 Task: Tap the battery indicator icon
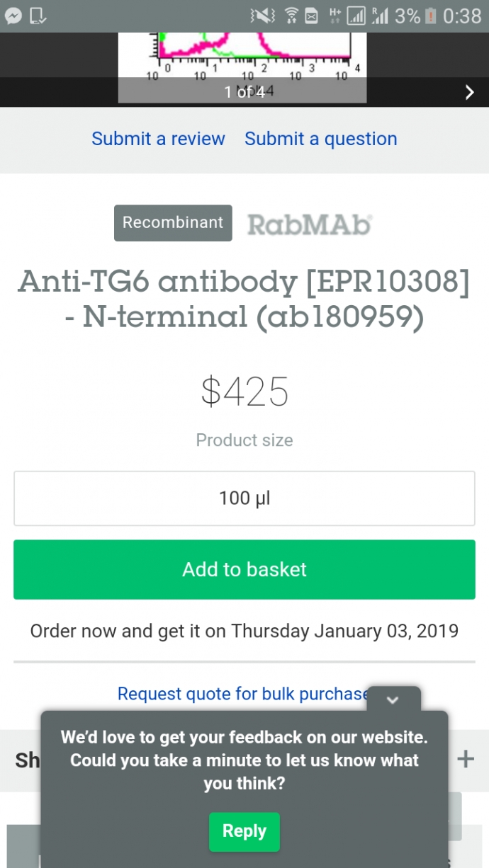429,16
